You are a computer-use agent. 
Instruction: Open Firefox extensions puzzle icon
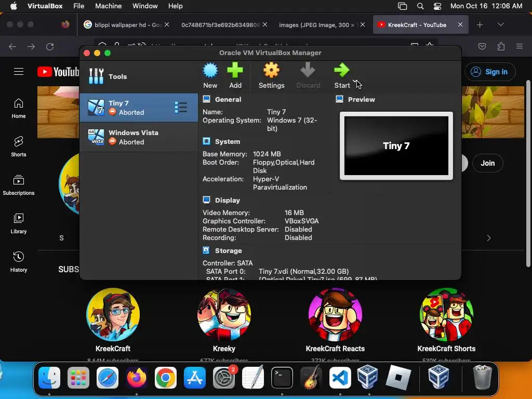point(501,46)
